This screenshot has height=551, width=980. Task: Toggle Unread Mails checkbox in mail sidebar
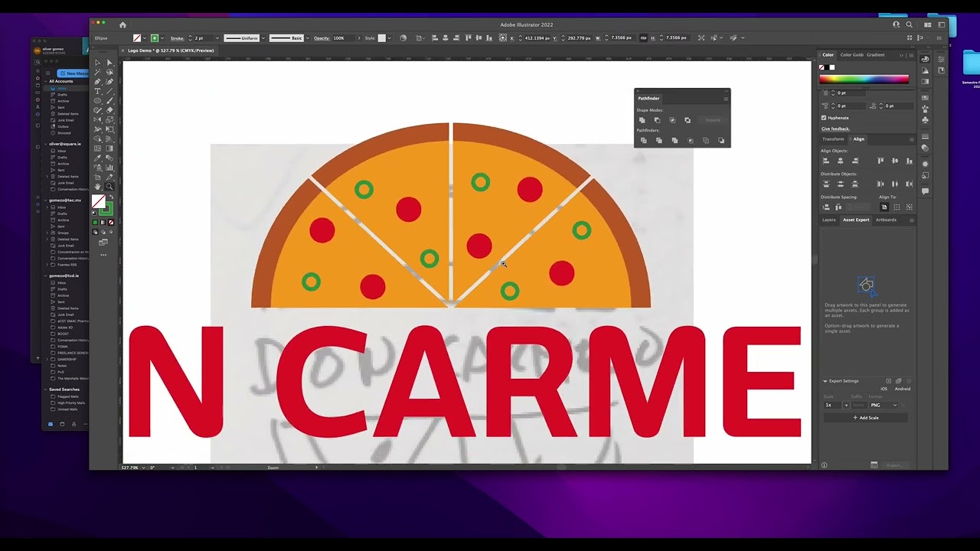tap(53, 409)
